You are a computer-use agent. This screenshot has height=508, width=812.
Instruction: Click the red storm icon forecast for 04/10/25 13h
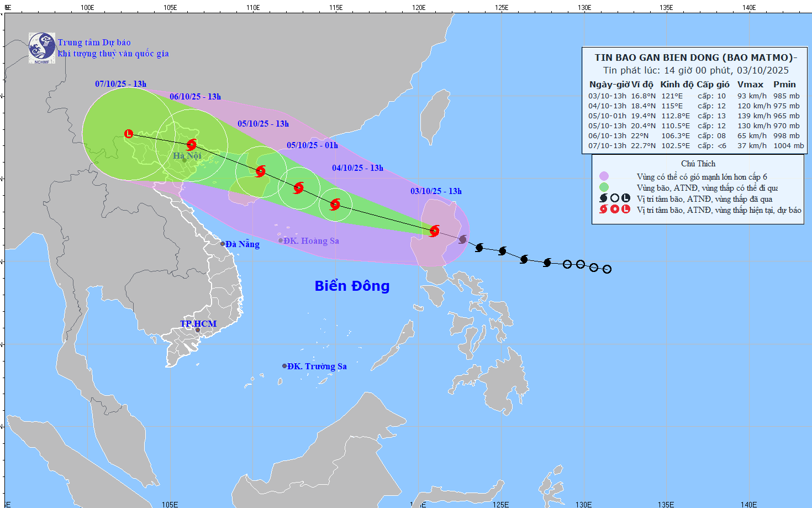[335, 205]
